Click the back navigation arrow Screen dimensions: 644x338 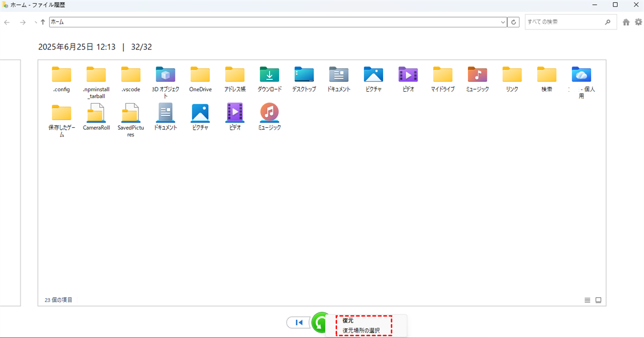(7, 22)
